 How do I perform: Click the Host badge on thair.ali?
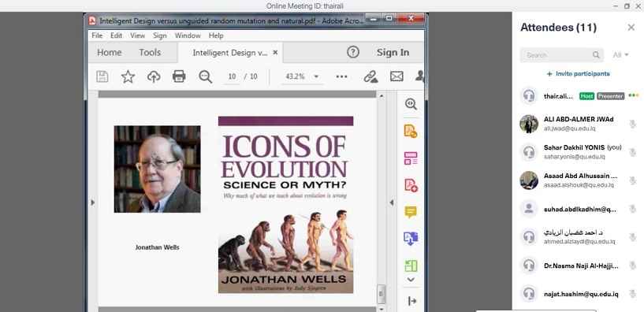point(587,96)
